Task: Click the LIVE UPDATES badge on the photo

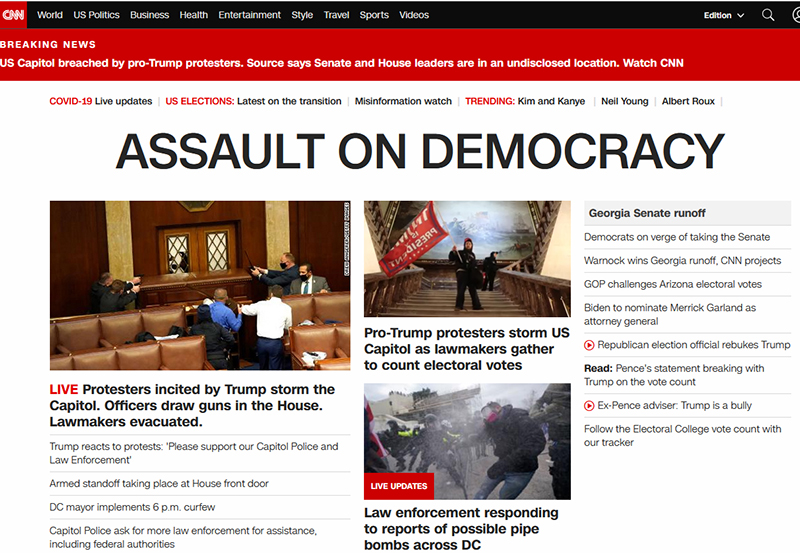Action: (x=398, y=486)
